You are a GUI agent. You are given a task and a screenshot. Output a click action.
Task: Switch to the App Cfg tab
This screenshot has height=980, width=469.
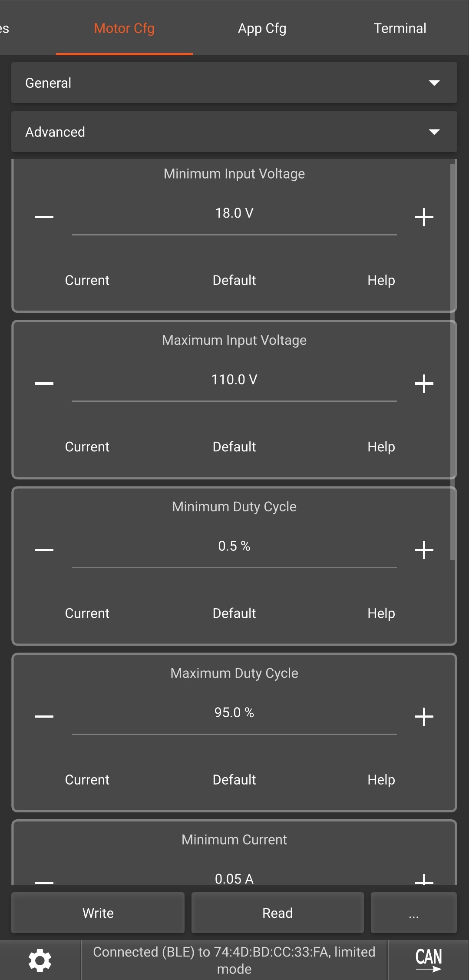click(262, 28)
